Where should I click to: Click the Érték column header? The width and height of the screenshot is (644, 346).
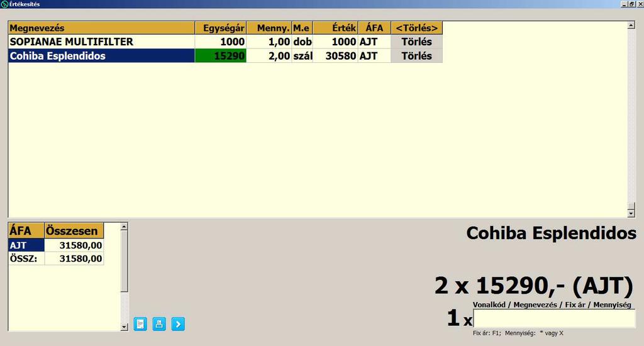click(x=335, y=28)
